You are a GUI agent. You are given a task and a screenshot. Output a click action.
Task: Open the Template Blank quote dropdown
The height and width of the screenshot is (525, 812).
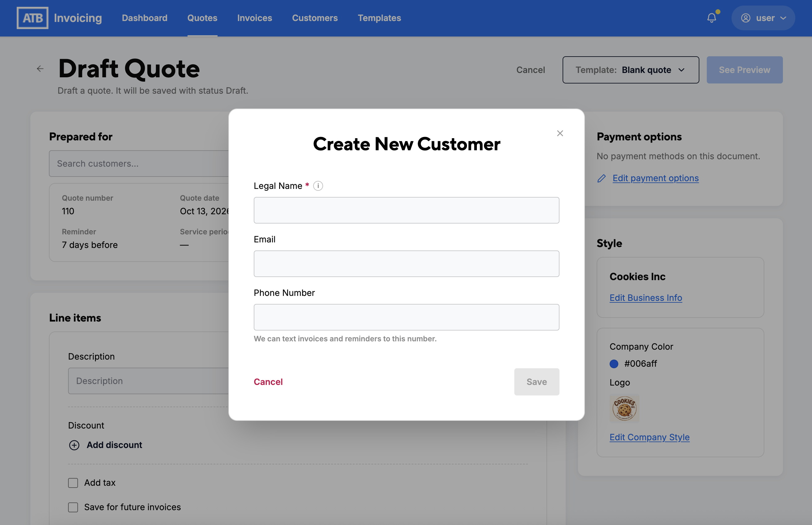[630, 70]
